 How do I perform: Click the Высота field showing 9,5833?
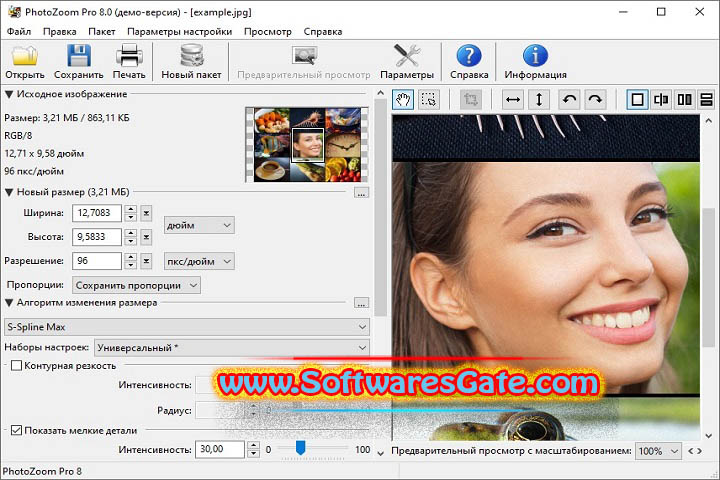[97, 237]
